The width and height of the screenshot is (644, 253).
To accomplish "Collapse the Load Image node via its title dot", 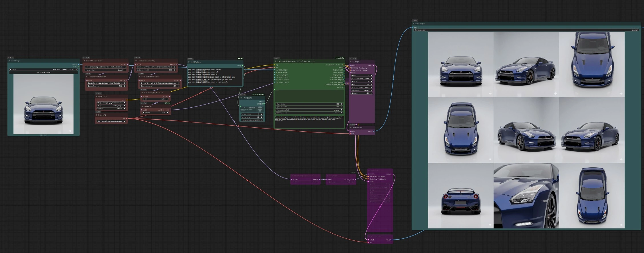I will [x=9, y=61].
